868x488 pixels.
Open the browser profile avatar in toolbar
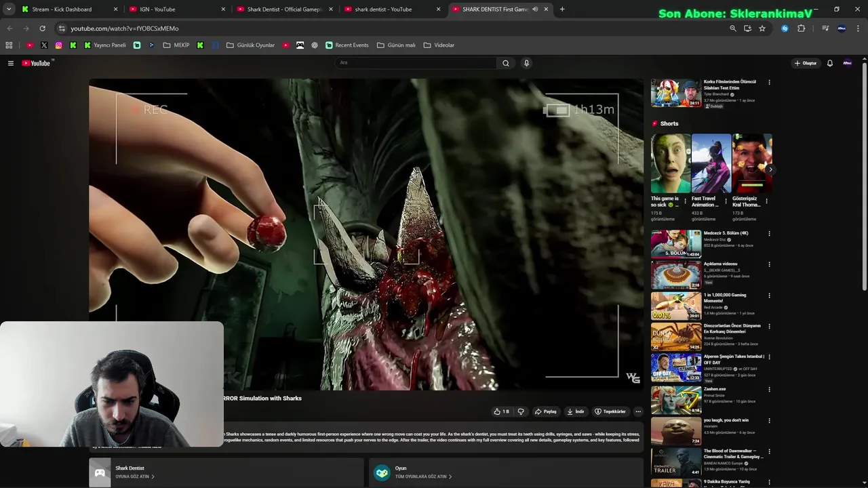point(842,28)
